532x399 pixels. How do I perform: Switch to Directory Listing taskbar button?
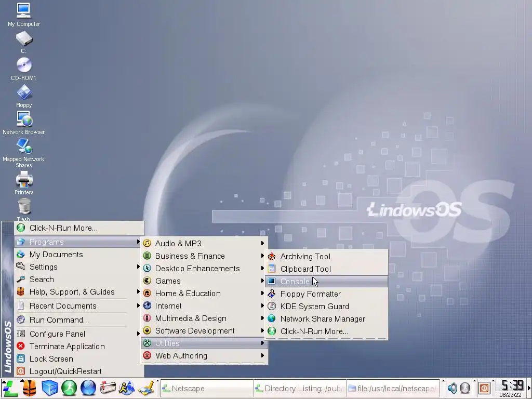(x=300, y=389)
